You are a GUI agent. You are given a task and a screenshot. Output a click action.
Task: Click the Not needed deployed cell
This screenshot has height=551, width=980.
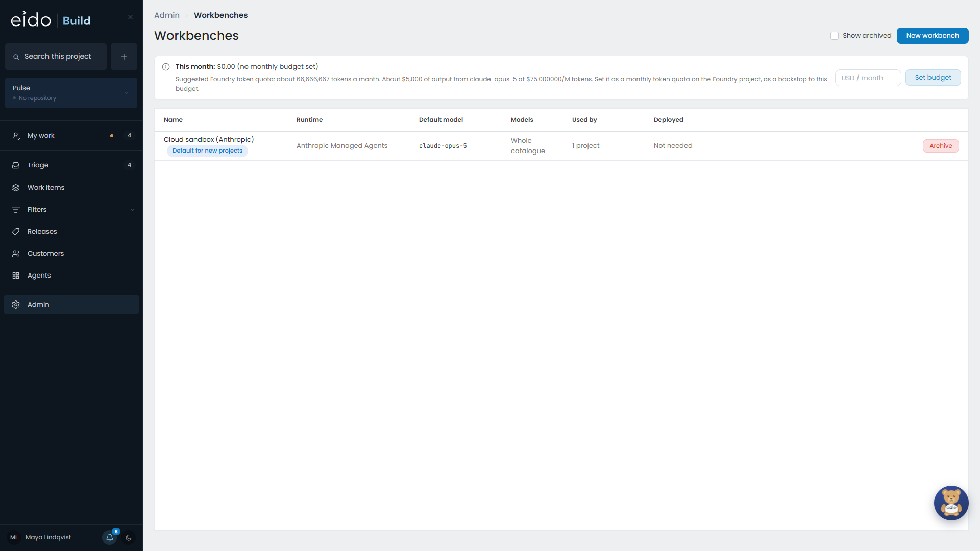pyautogui.click(x=673, y=146)
